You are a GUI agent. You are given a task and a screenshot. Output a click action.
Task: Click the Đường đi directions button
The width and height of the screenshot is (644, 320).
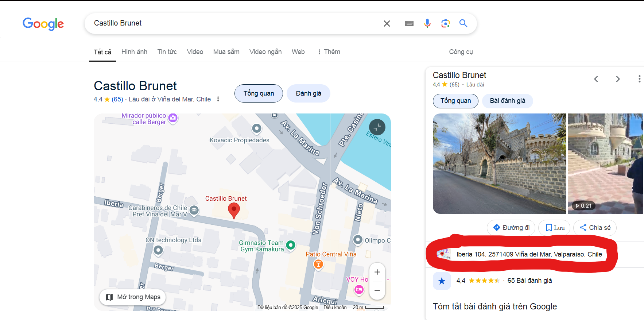pos(511,228)
